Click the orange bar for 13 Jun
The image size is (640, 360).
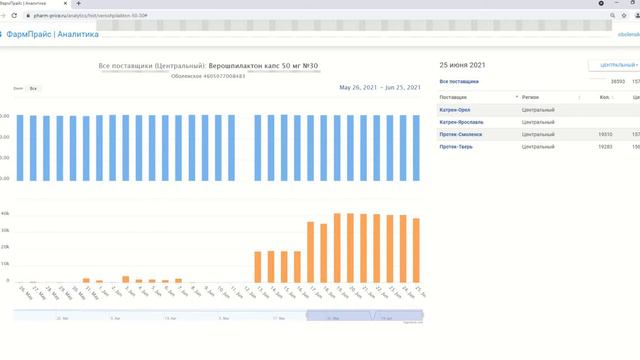tap(258, 267)
